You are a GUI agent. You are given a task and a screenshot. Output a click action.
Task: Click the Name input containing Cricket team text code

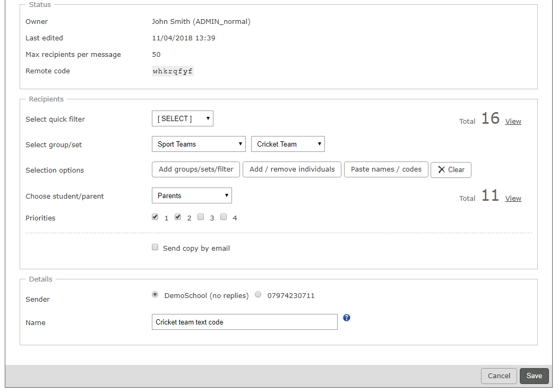coord(244,321)
